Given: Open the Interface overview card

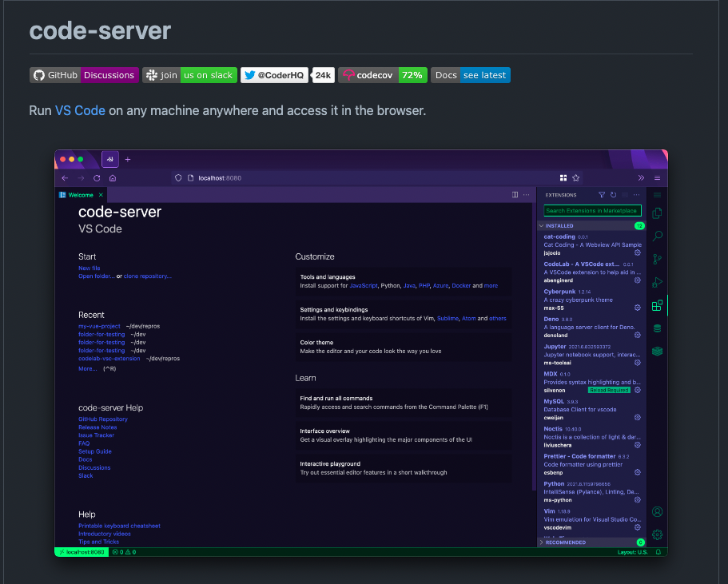Looking at the screenshot, I should [x=404, y=435].
